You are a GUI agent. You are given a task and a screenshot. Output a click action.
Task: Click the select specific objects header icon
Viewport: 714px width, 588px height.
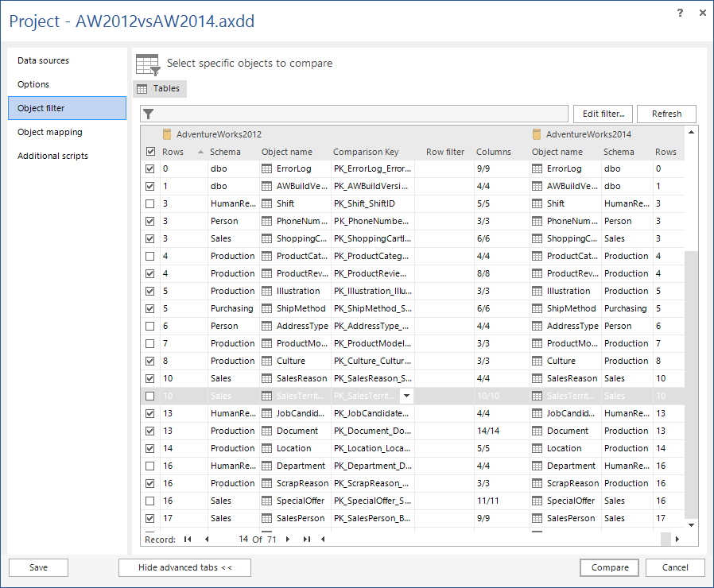pos(148,64)
